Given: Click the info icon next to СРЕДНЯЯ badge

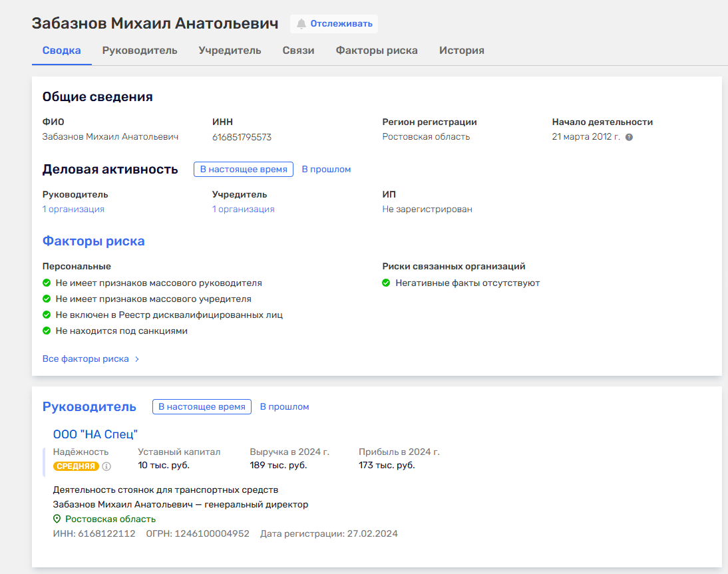Looking at the screenshot, I should click(x=106, y=466).
